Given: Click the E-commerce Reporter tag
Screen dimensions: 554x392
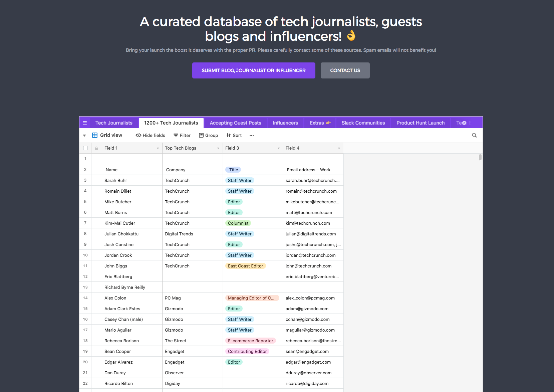Looking at the screenshot, I should click(251, 341).
